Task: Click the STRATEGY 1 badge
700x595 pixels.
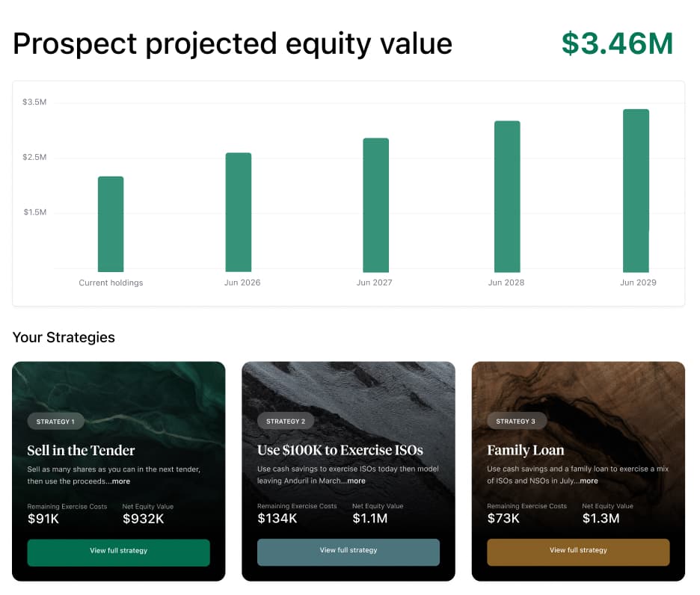Action: 55,421
